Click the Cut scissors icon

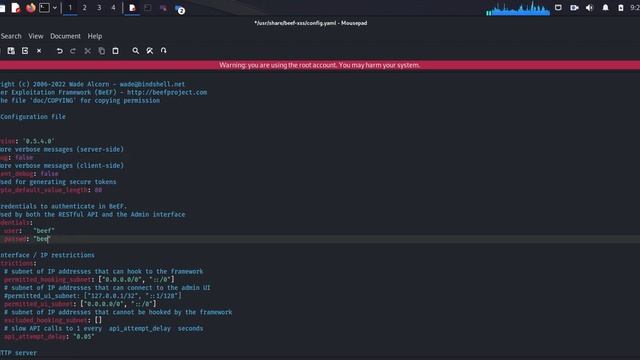point(87,51)
